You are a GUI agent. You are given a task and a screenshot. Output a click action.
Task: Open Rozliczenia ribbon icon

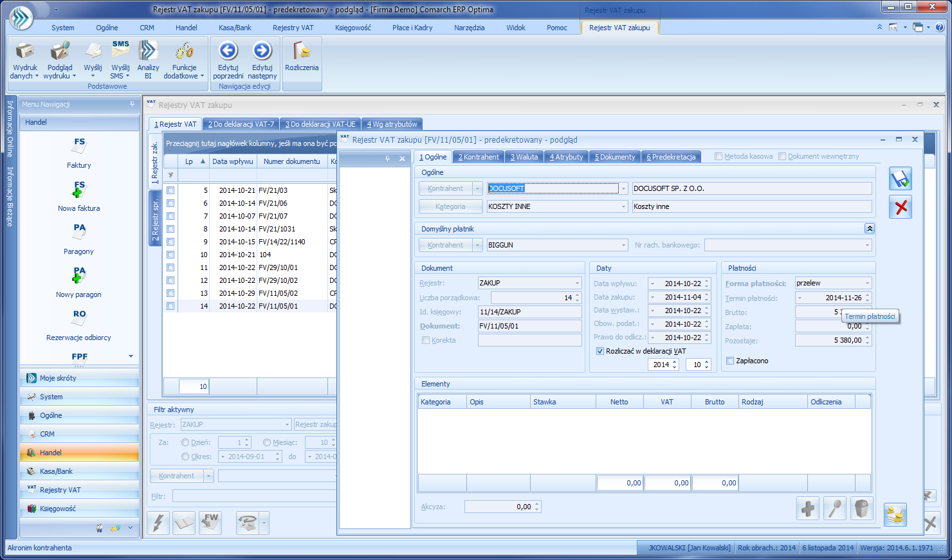(x=302, y=51)
